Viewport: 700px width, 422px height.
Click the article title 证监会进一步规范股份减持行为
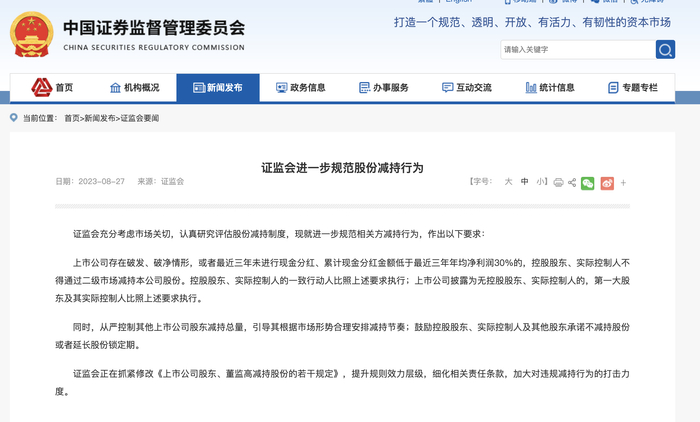tap(342, 168)
